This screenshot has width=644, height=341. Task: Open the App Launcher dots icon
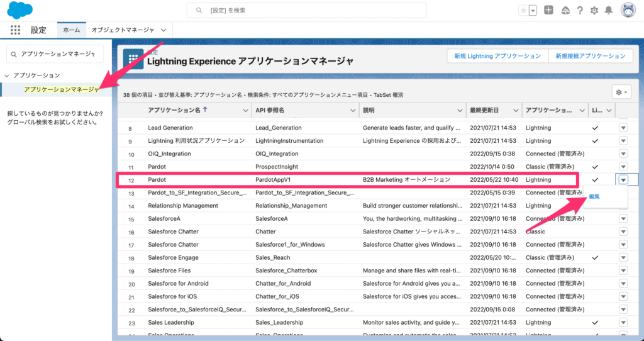click(x=15, y=30)
